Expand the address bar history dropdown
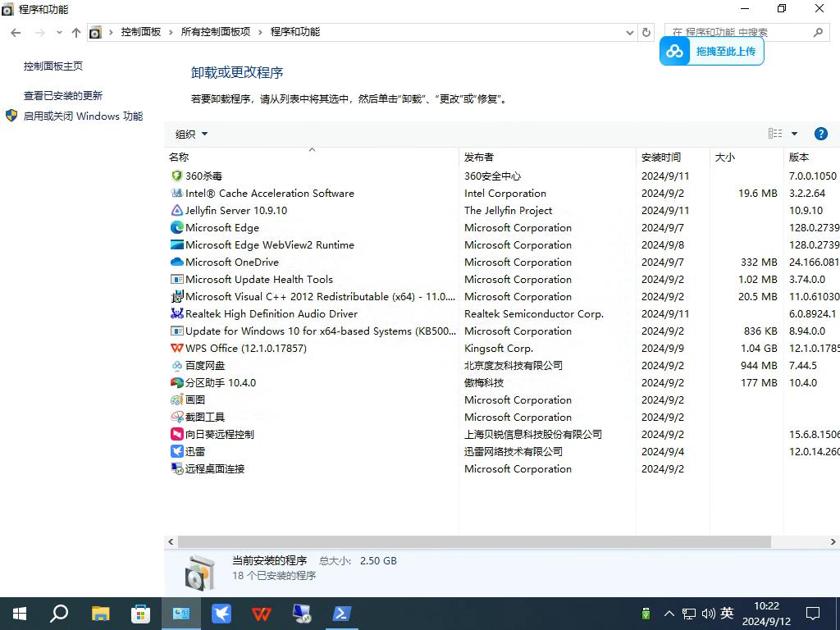Screen dimensions: 840x630 tap(630, 32)
